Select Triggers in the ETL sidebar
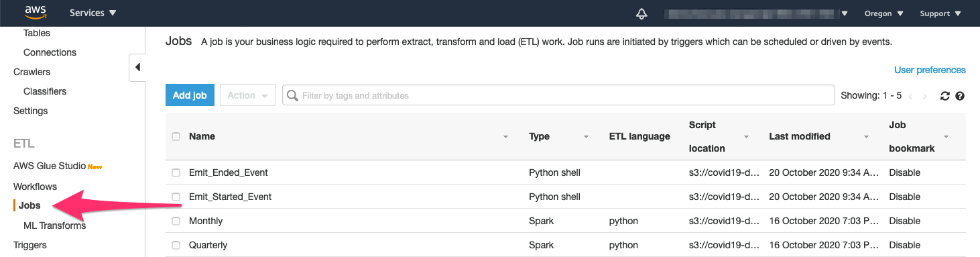 pos(30,245)
